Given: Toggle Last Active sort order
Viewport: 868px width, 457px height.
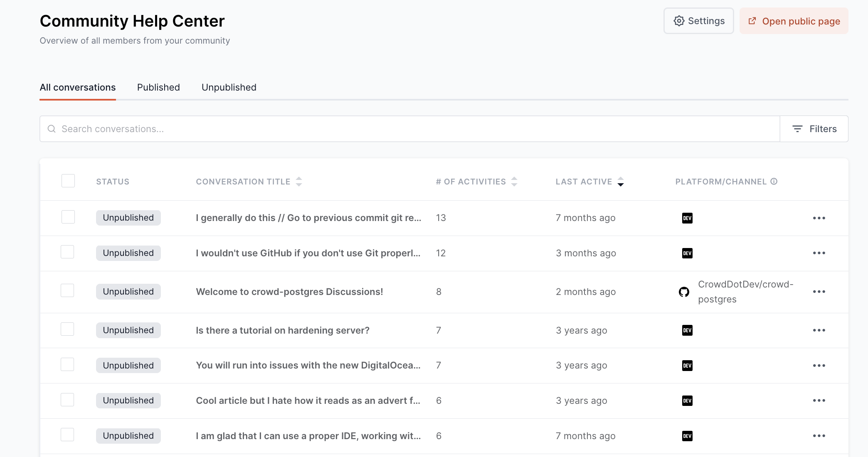Looking at the screenshot, I should pyautogui.click(x=620, y=182).
